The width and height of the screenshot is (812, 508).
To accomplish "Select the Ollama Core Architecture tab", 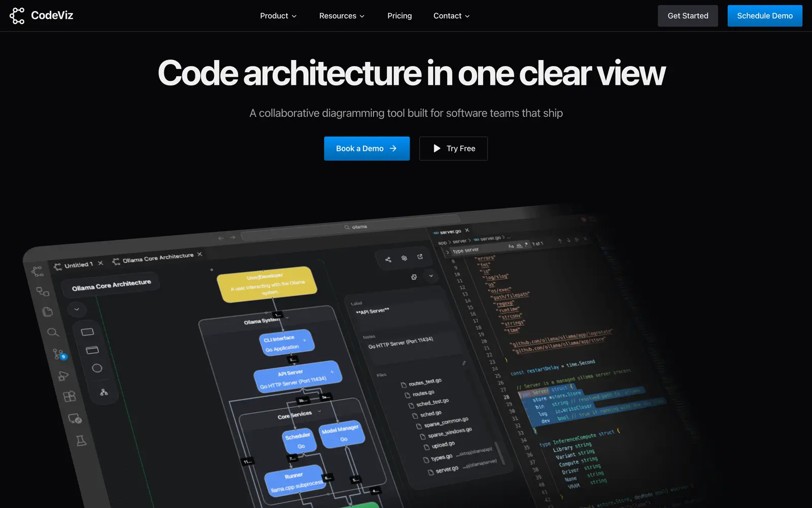I will pyautogui.click(x=157, y=258).
